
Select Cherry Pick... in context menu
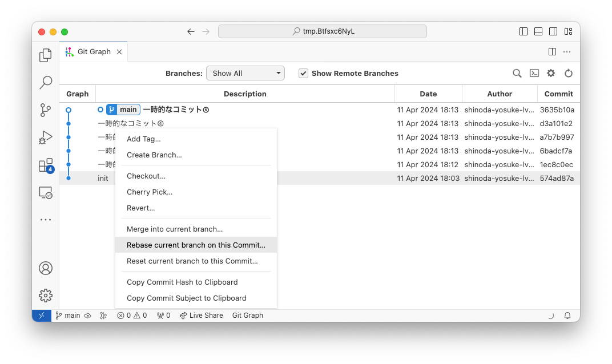click(196, 192)
